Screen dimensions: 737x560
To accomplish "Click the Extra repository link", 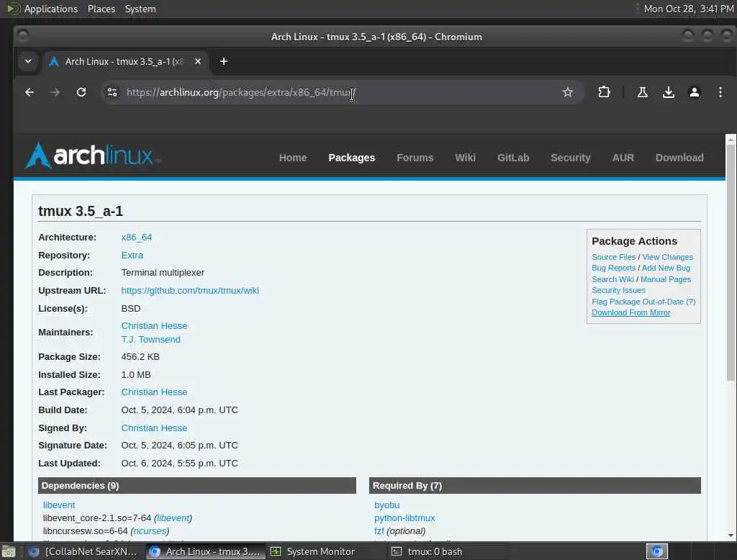I will (132, 256).
